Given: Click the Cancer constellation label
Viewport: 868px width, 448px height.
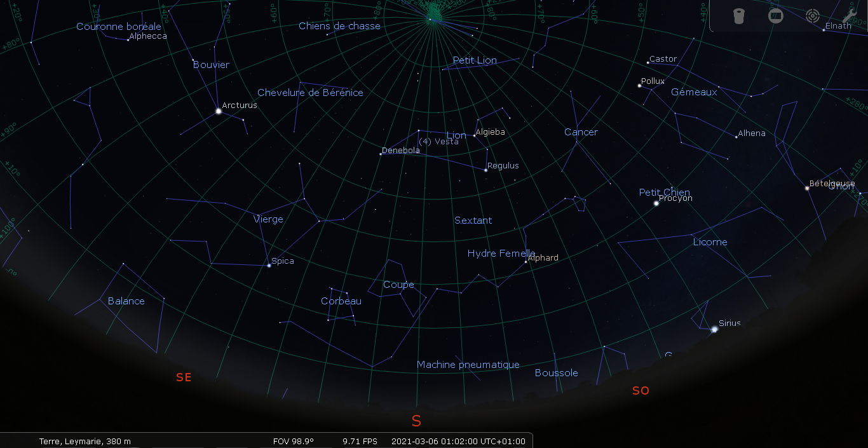Looking at the screenshot, I should (x=581, y=132).
